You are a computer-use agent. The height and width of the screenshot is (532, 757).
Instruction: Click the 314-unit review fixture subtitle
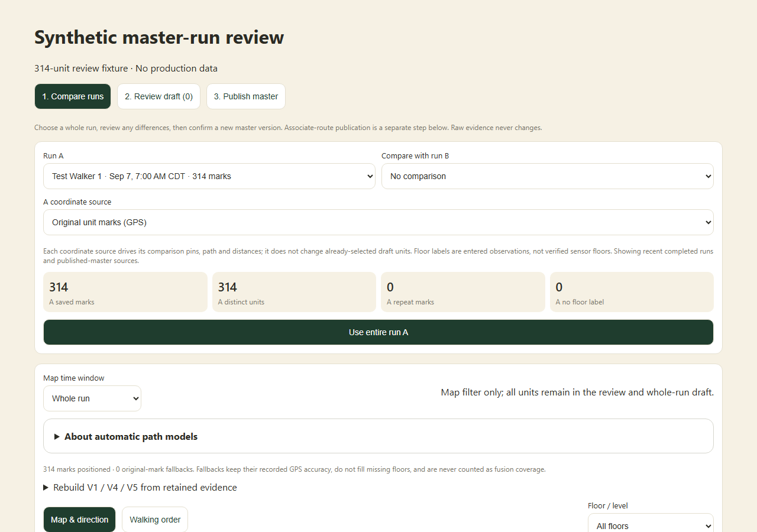(x=126, y=69)
